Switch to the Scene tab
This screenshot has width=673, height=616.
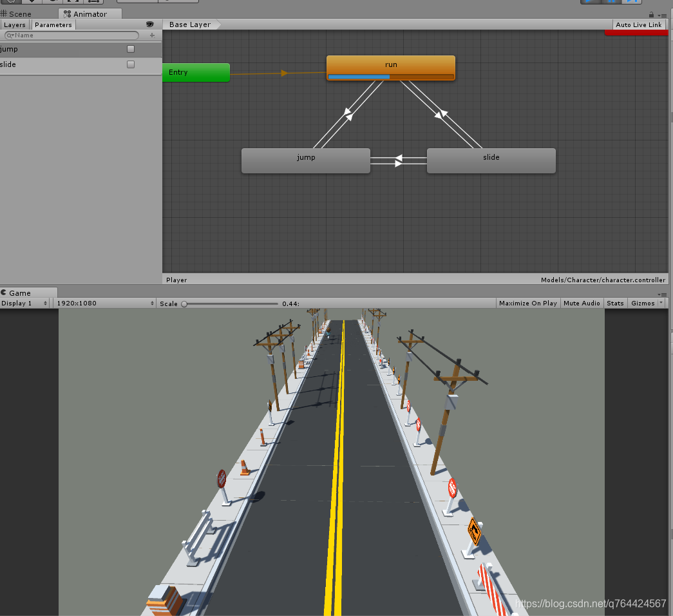[x=16, y=14]
